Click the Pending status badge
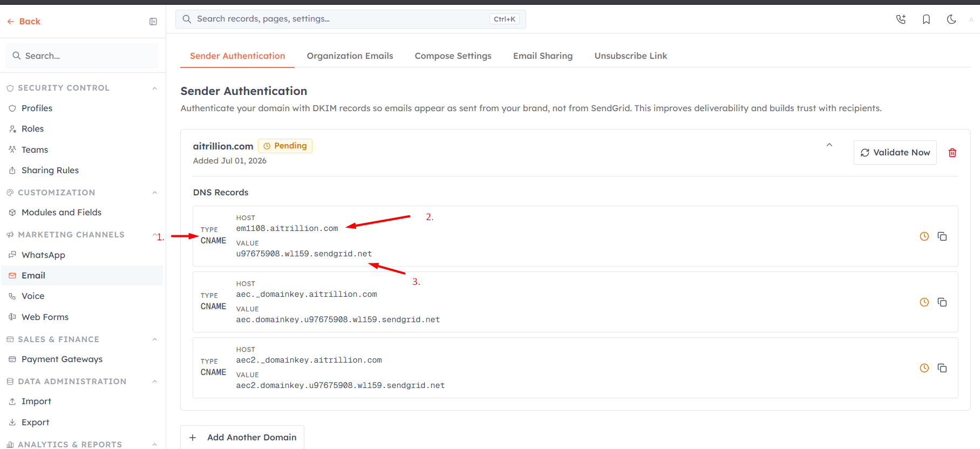The image size is (980, 449). pyautogui.click(x=285, y=146)
